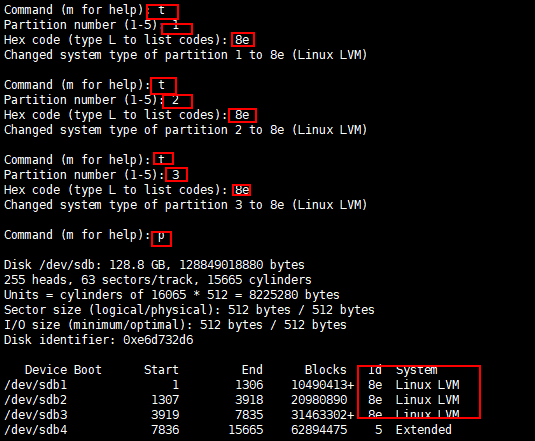The height and width of the screenshot is (441, 535).
Task: Select 'Changed system type of partition 2' line
Action: [185, 130]
